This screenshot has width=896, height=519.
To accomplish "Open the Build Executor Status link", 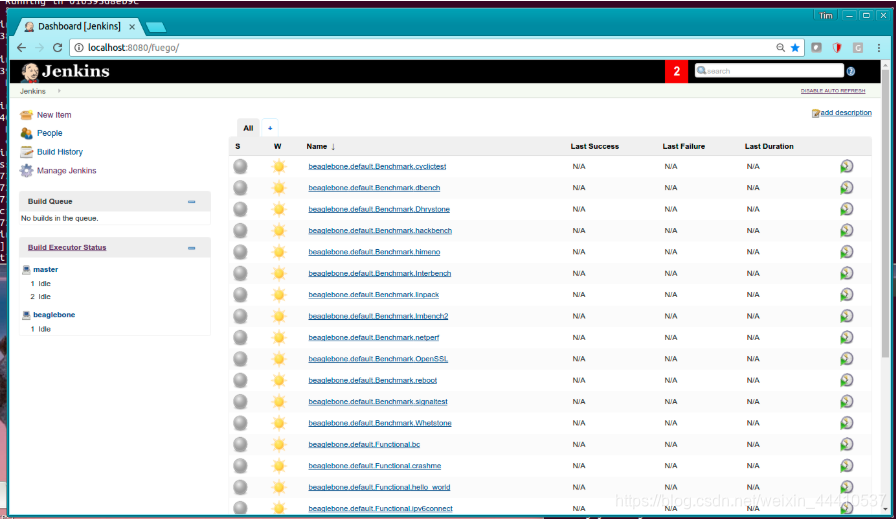I will click(x=67, y=247).
